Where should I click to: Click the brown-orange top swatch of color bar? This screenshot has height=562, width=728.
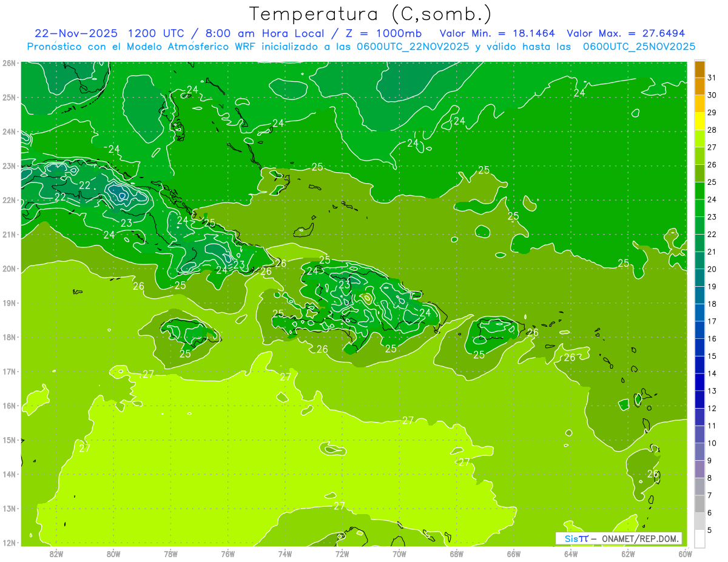coord(699,69)
